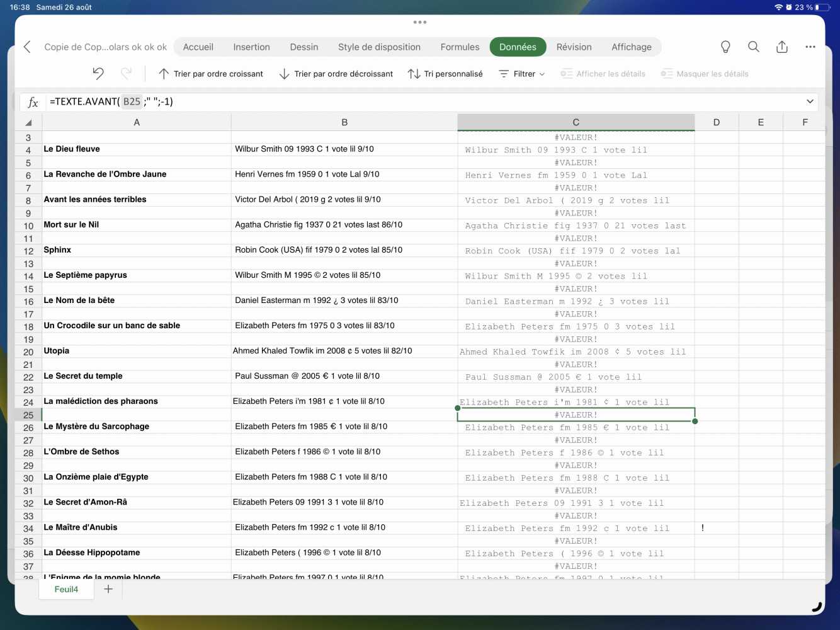Open the magnifying glass search
The image size is (840, 630).
(x=753, y=47)
